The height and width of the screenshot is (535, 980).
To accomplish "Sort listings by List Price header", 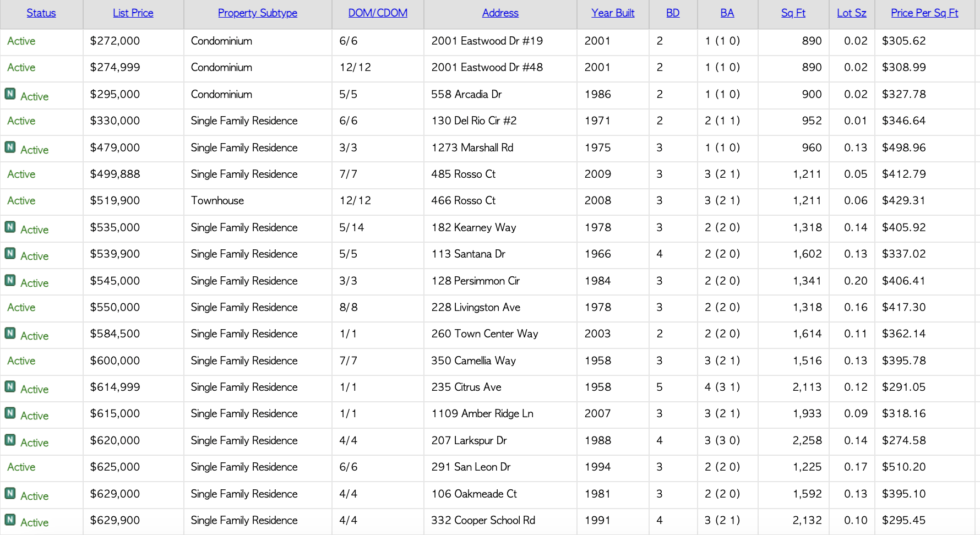I will tap(133, 13).
